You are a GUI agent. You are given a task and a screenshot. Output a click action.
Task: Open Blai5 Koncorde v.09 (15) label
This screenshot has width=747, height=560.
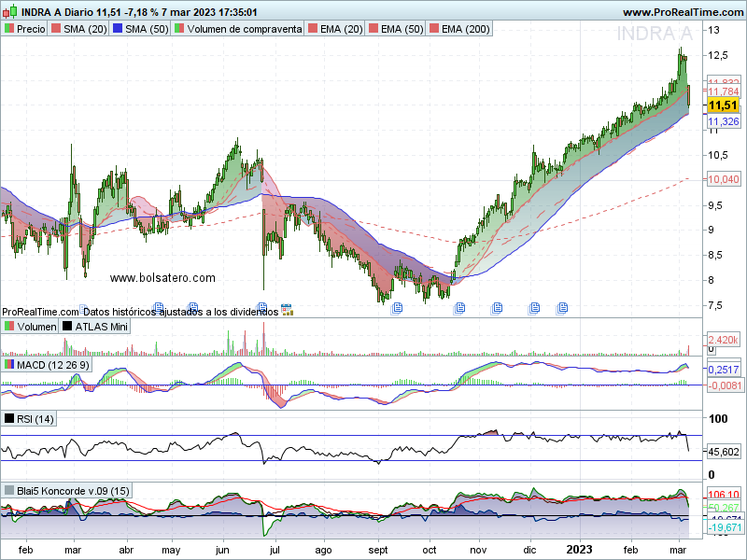(66, 491)
